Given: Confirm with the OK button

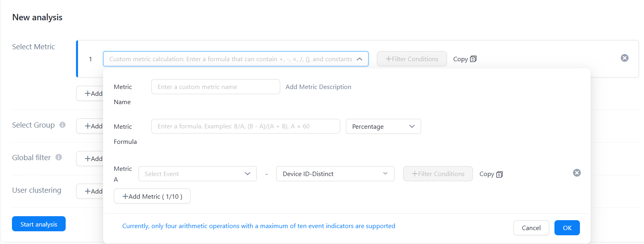Looking at the screenshot, I should 567,228.
